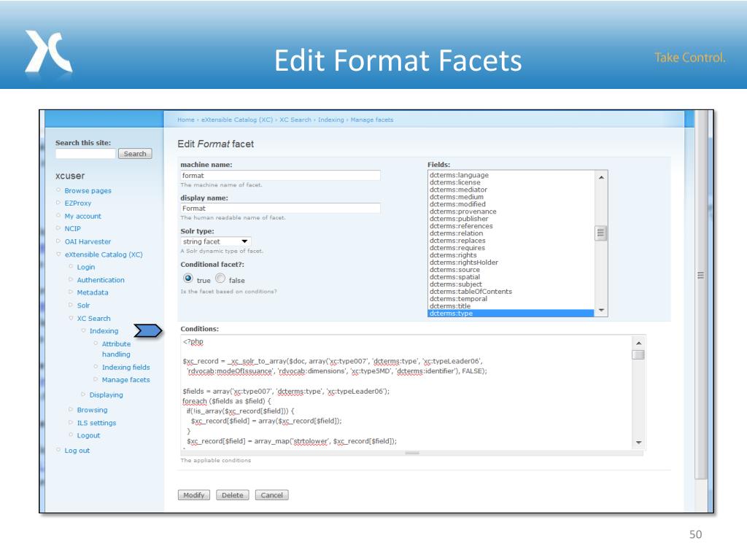
Task: Select dcterms:medium field
Action: (x=456, y=197)
